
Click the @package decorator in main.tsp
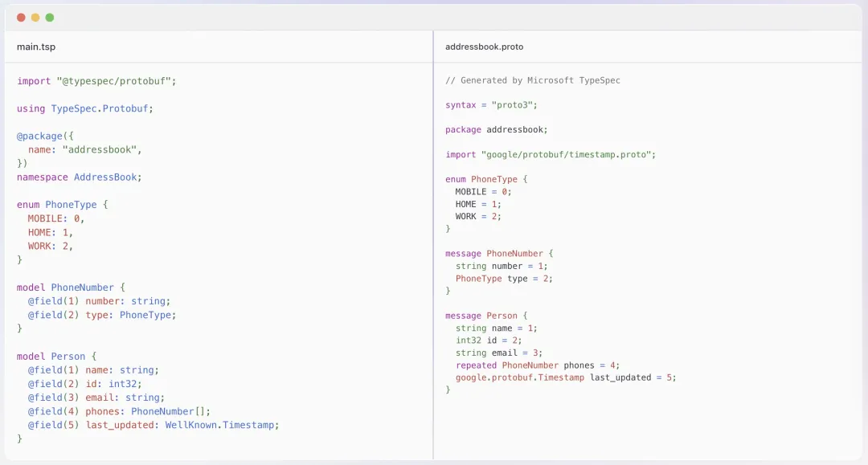37,136
